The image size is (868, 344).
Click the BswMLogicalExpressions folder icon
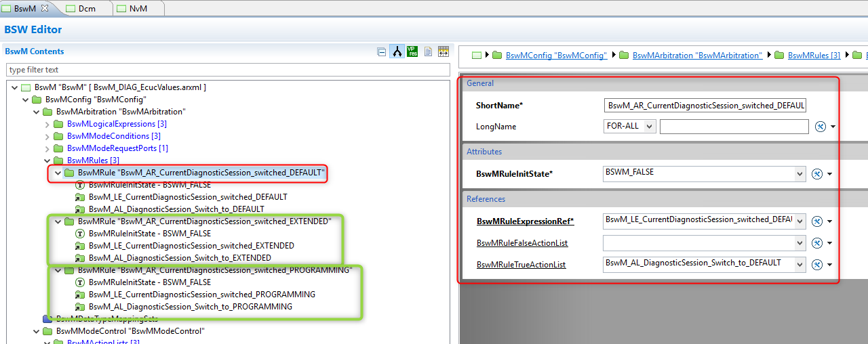click(58, 124)
